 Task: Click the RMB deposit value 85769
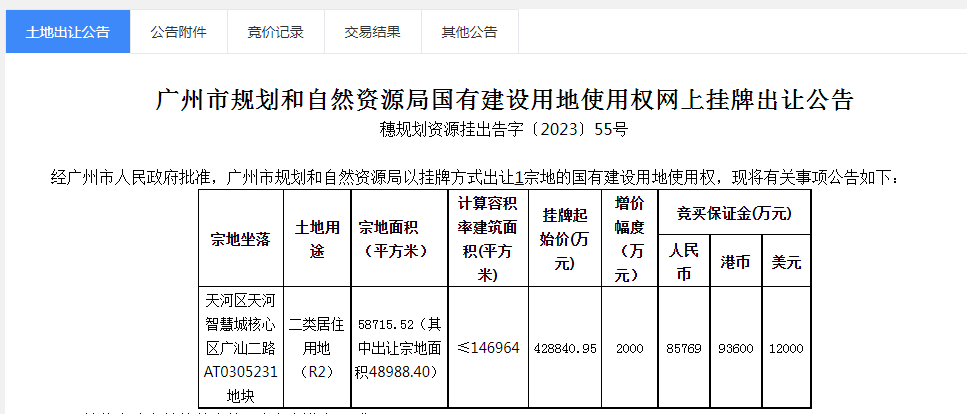684,348
